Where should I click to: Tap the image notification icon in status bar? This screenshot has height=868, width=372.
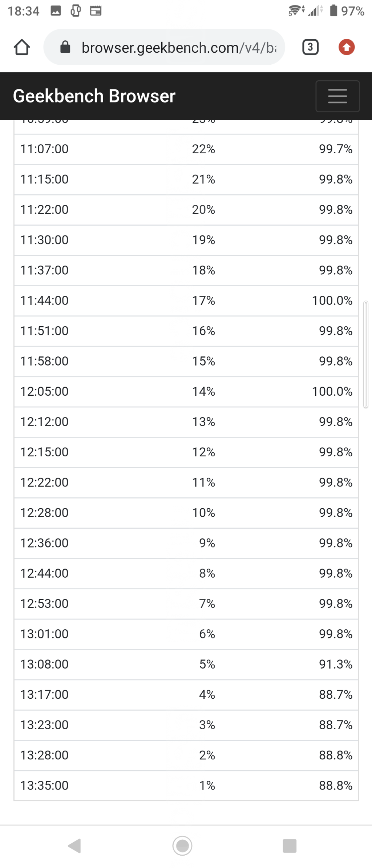click(56, 11)
